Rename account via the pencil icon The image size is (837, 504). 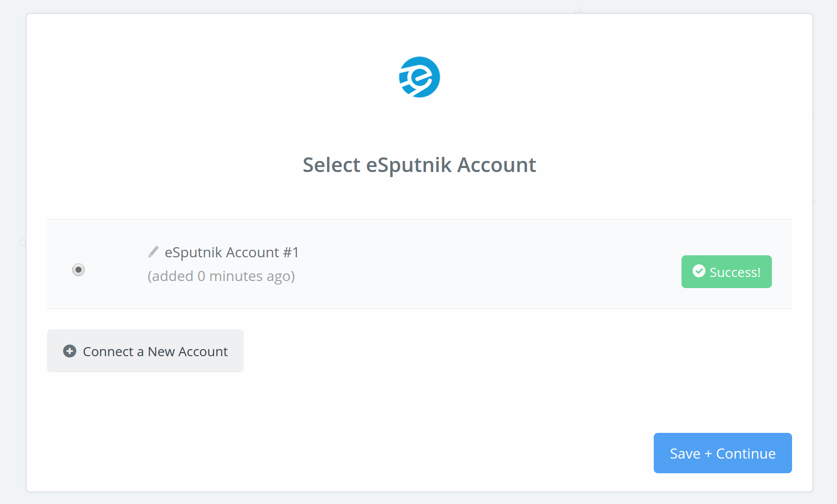click(x=153, y=252)
